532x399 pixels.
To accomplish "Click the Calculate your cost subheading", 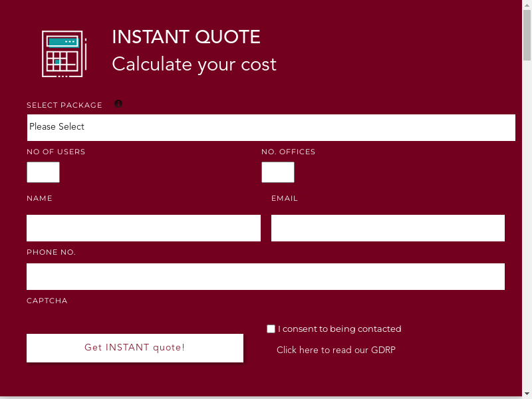I will pyautogui.click(x=194, y=64).
